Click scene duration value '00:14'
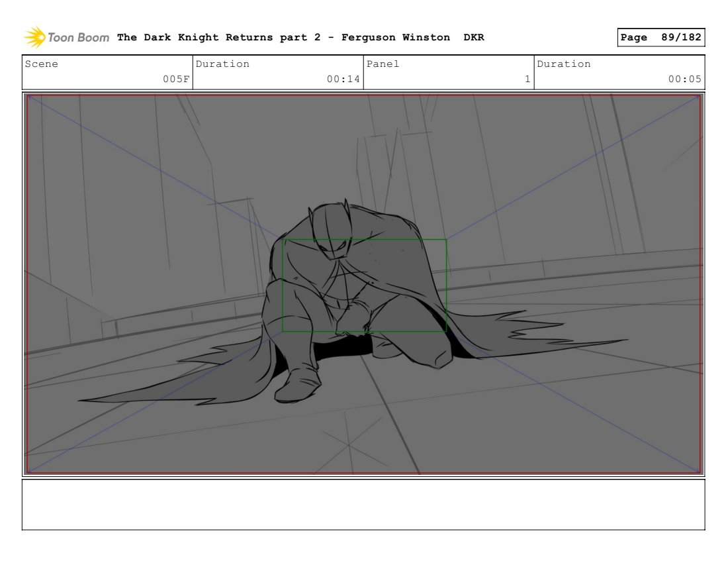This screenshot has height=563, width=728. pyautogui.click(x=343, y=79)
